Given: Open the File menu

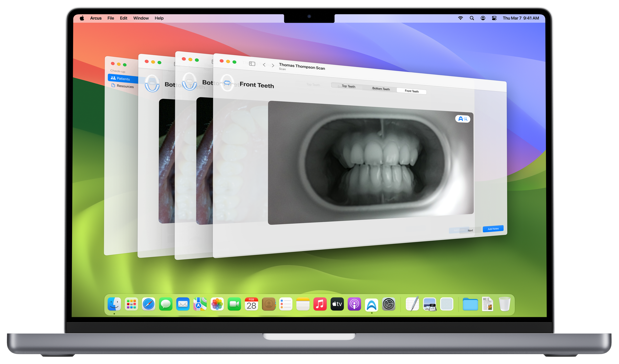Looking at the screenshot, I should point(111,18).
